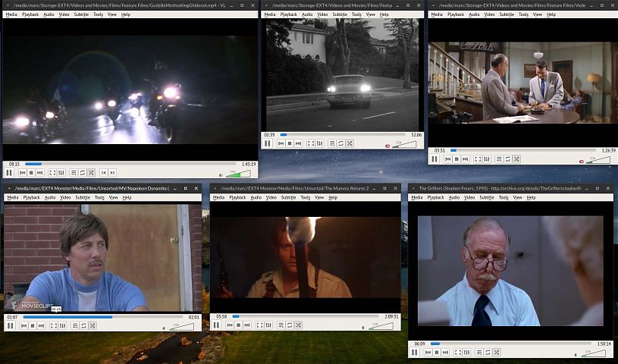
Task: Skip to previous media in The Grifters window
Action: point(428,353)
